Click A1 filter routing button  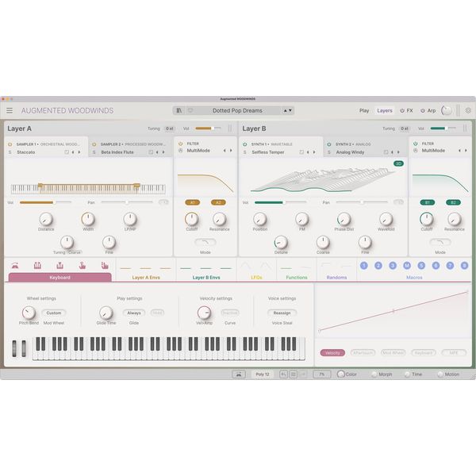click(193, 202)
